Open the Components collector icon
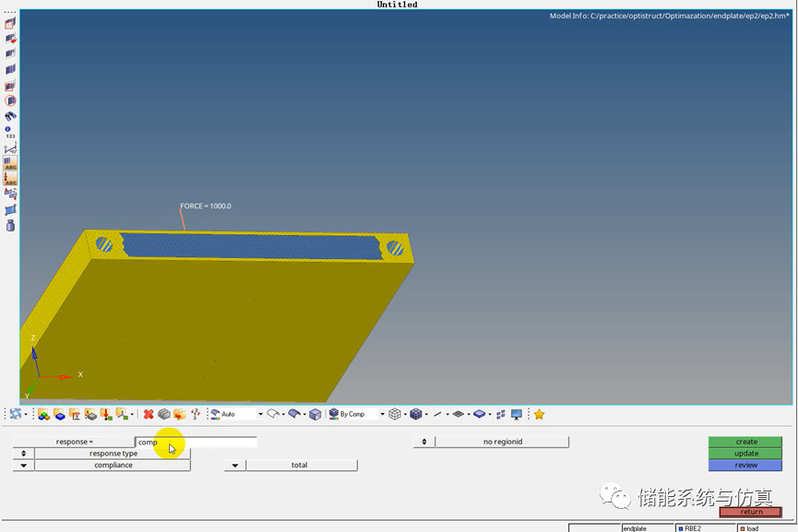 [x=59, y=415]
